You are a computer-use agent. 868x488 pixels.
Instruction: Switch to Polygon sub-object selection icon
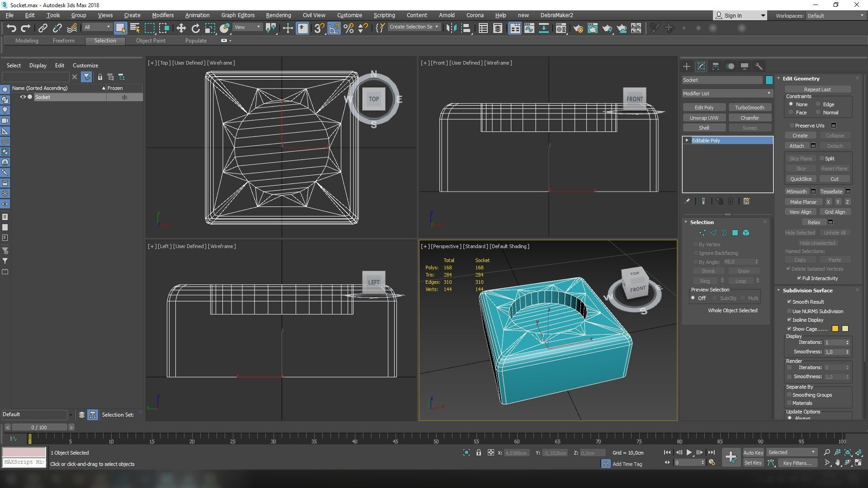pos(735,233)
